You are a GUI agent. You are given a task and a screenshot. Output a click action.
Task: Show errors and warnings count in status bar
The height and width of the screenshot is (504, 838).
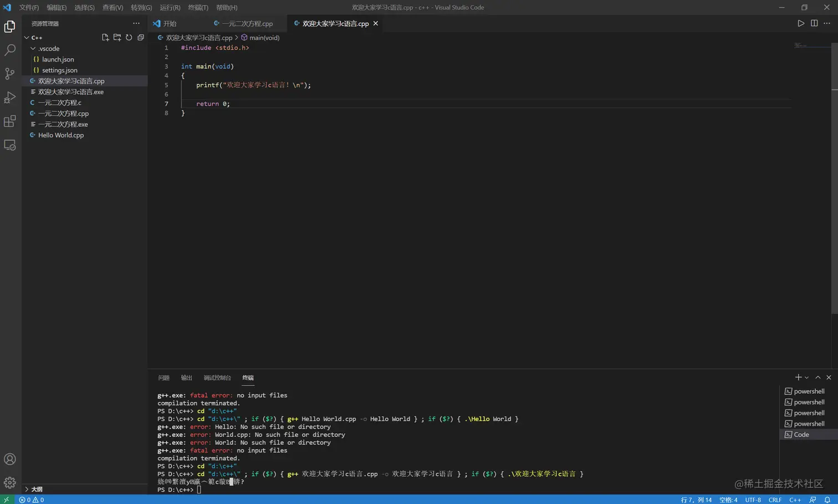32,500
